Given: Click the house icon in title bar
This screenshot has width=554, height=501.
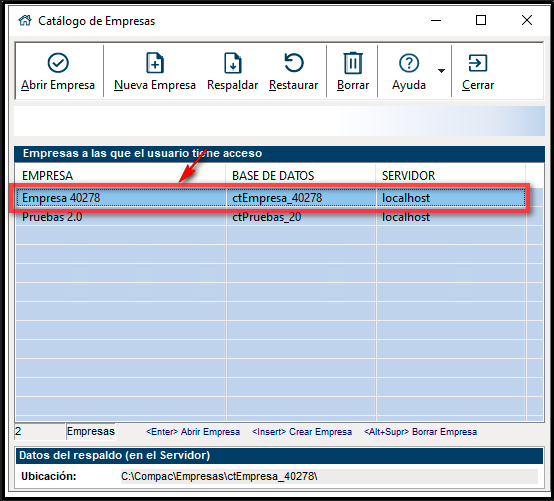Looking at the screenshot, I should pos(25,20).
